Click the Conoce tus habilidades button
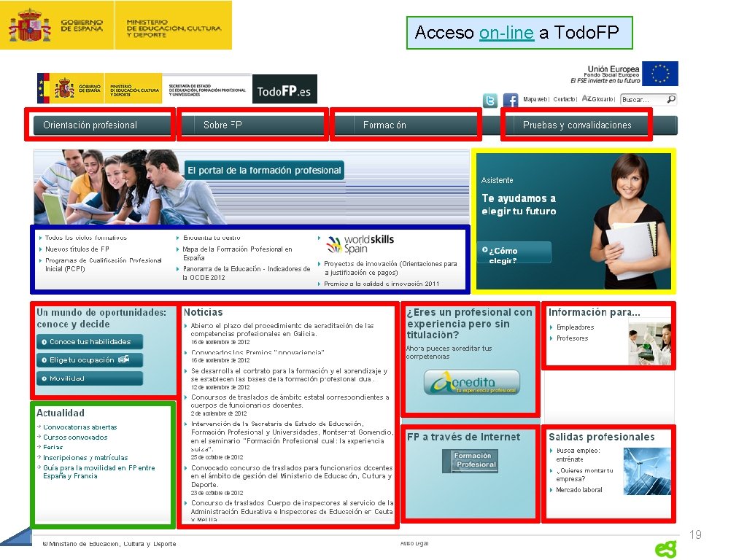The height and width of the screenshot is (560, 747). pos(89,342)
